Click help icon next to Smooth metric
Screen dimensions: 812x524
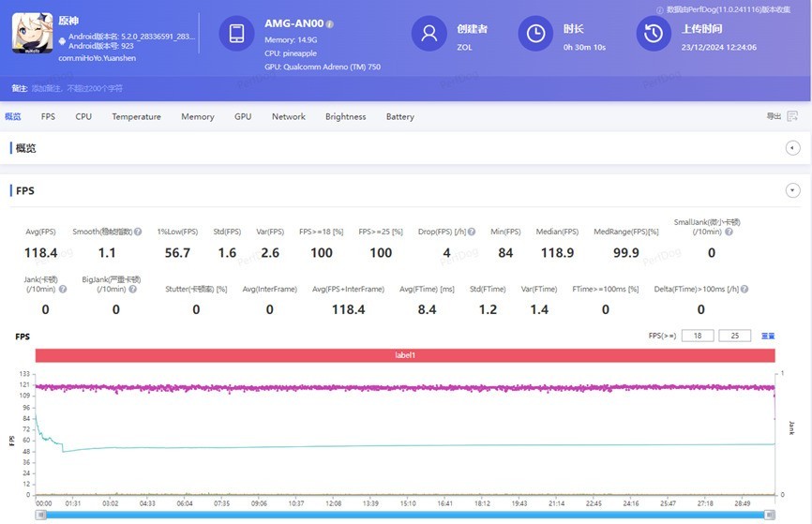[138, 232]
